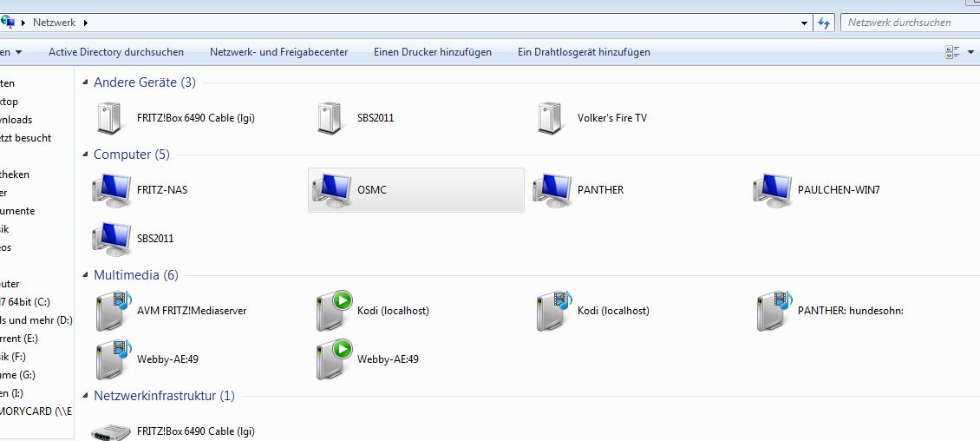Select the 64bit (C:) drive in sidebar
980x441 pixels.
(x=25, y=302)
